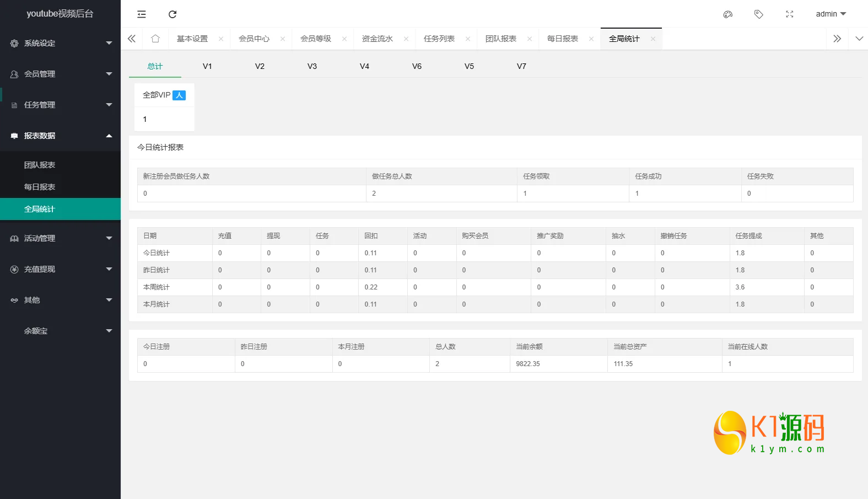Expand the 充值提现 sidebar menu
868x499 pixels.
coord(60,269)
